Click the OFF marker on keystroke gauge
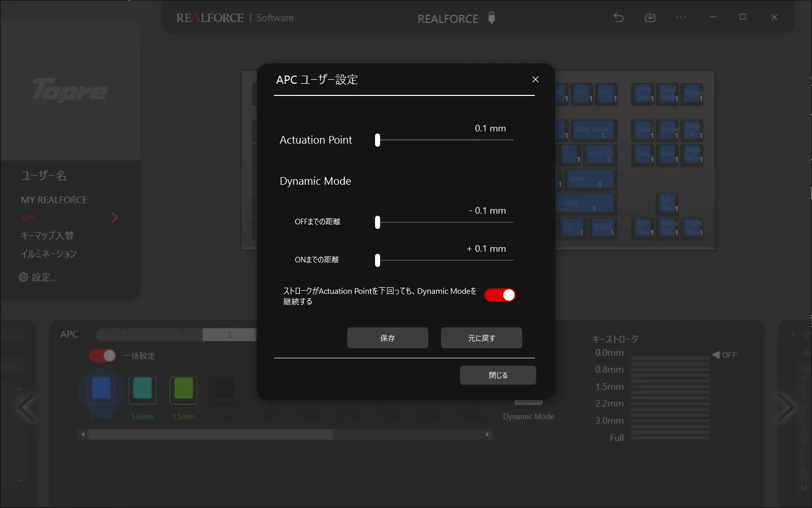 pyautogui.click(x=724, y=355)
